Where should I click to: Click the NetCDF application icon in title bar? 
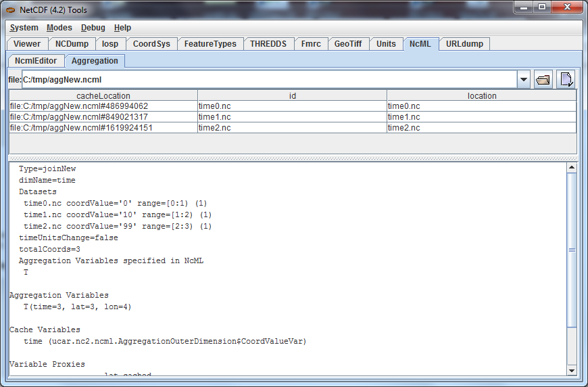(11, 8)
